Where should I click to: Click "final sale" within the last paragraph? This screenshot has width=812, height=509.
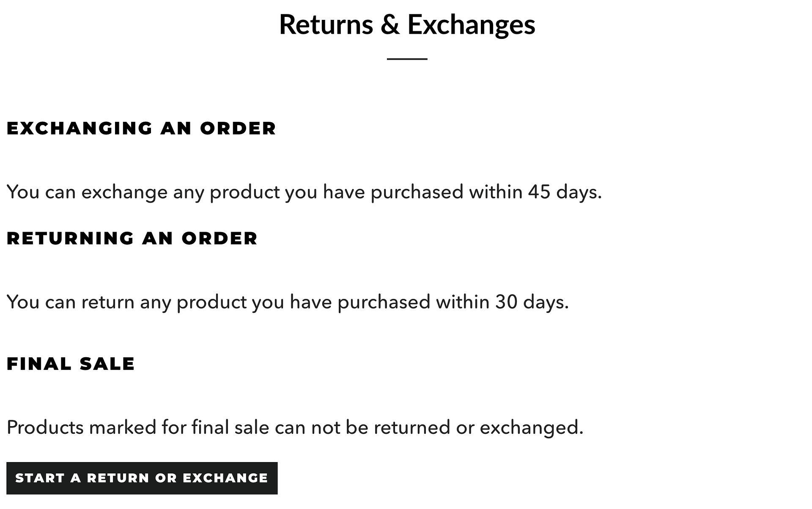230,427
